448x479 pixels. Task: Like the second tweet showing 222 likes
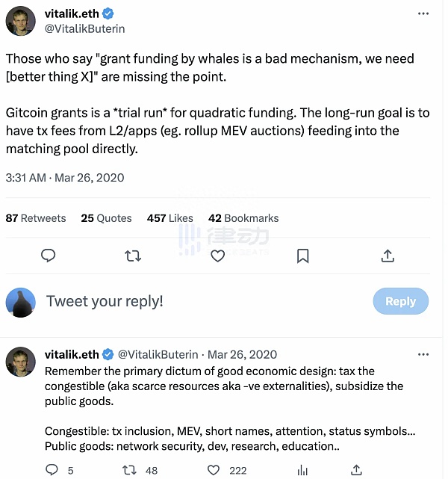click(214, 469)
